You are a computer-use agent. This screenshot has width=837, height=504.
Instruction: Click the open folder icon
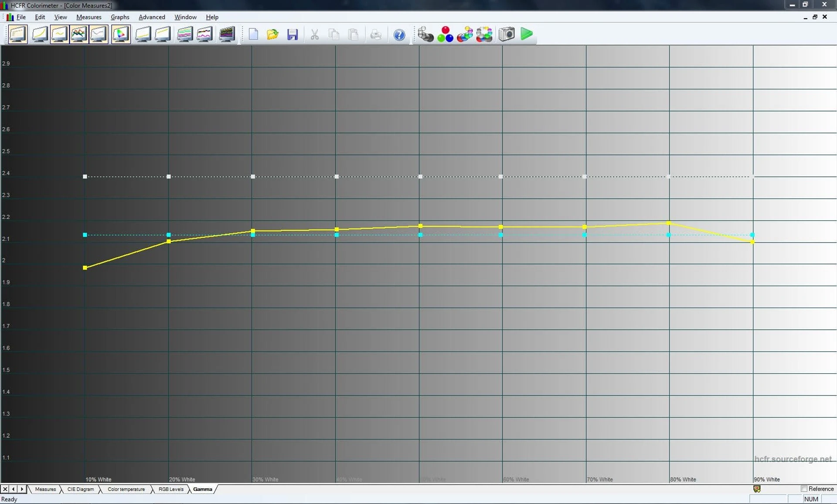(x=272, y=34)
